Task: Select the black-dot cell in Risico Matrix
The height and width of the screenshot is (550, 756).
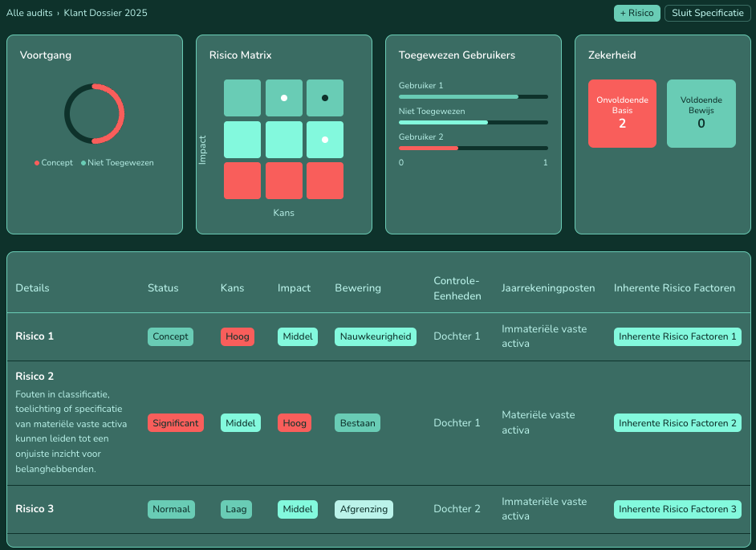Action: (325, 98)
